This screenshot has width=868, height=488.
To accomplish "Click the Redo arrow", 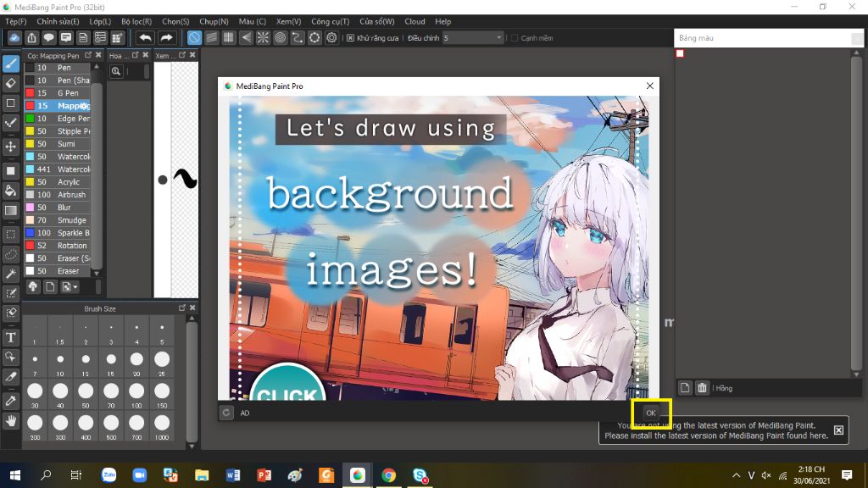I will pyautogui.click(x=166, y=37).
